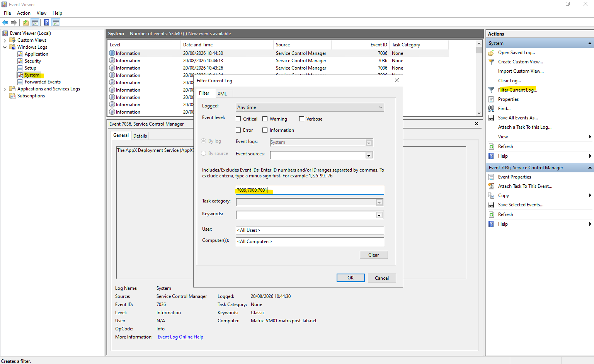
Task: Click the Event Viewer (Local) root icon
Action: pos(5,33)
